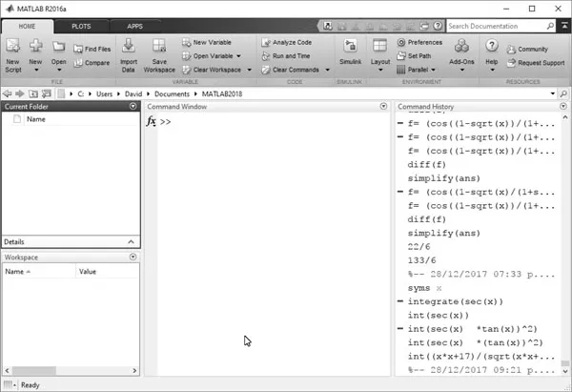Collapse the integrate(sec(x)) history group
This screenshot has width=572, height=392.
click(x=400, y=301)
